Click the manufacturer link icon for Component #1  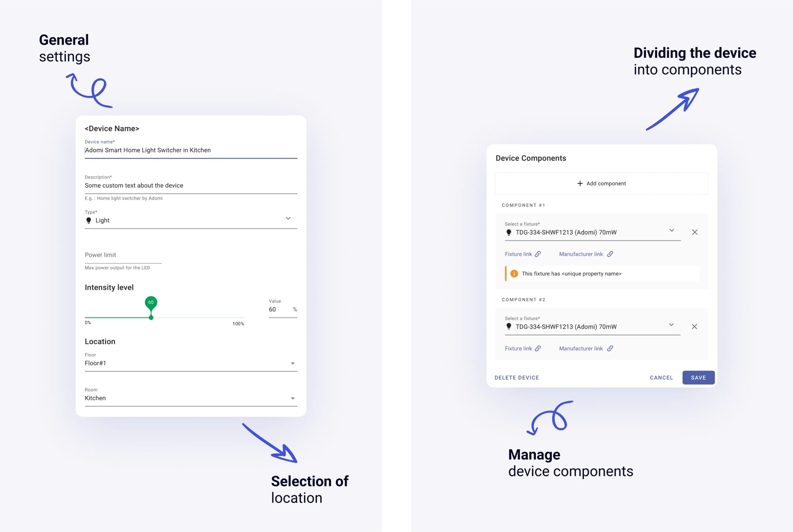coord(610,253)
